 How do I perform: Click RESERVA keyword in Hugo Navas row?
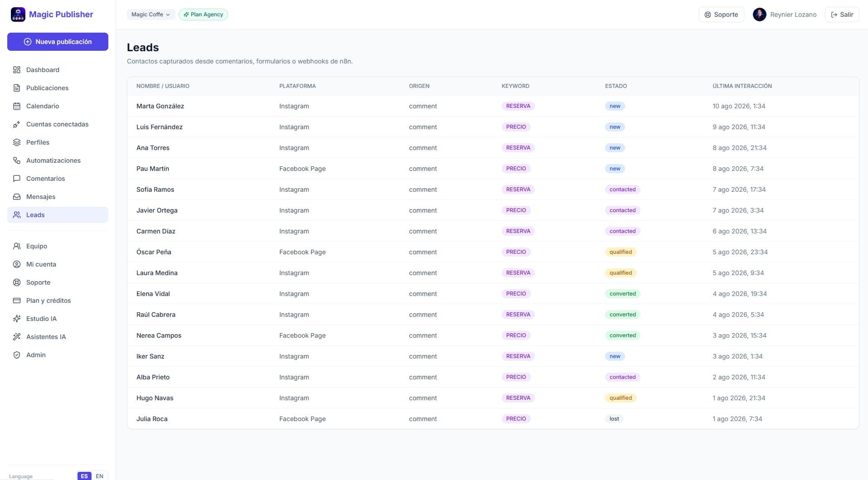coord(518,398)
